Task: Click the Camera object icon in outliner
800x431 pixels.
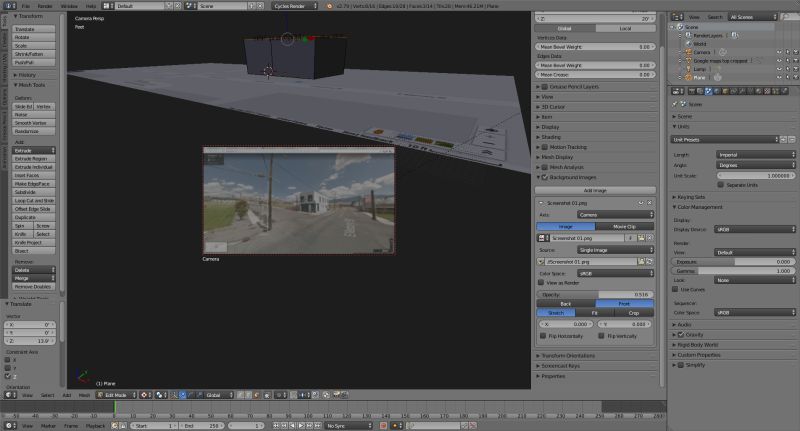Action: 688,52
